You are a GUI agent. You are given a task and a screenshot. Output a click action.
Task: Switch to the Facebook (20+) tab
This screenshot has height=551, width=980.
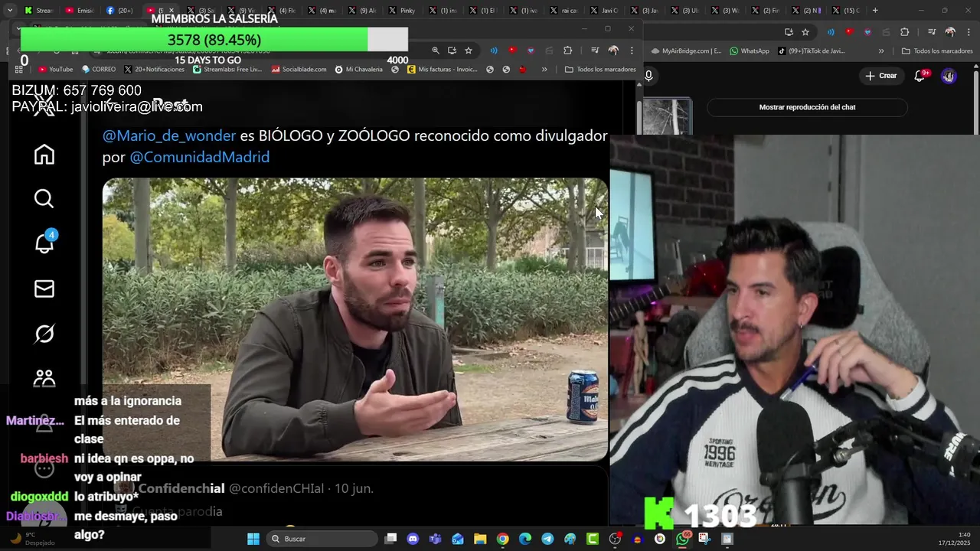119,10
